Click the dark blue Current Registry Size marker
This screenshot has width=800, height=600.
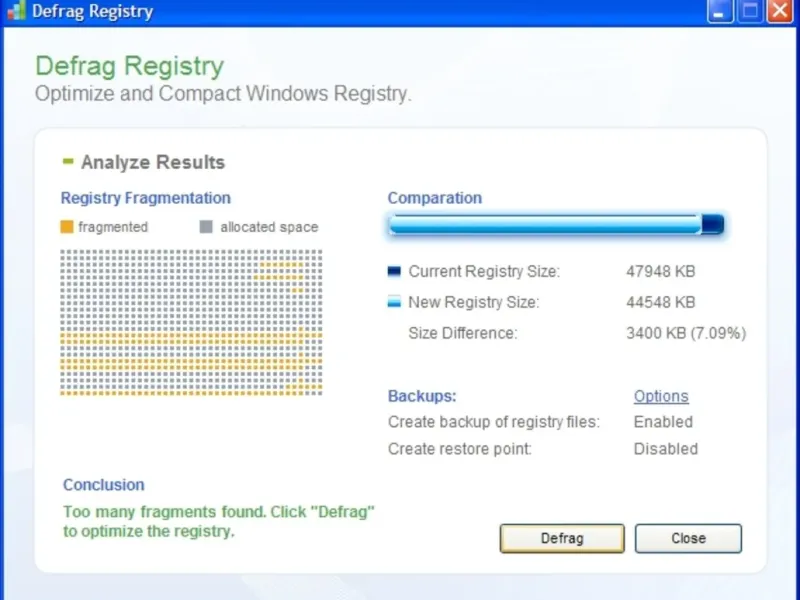click(394, 271)
